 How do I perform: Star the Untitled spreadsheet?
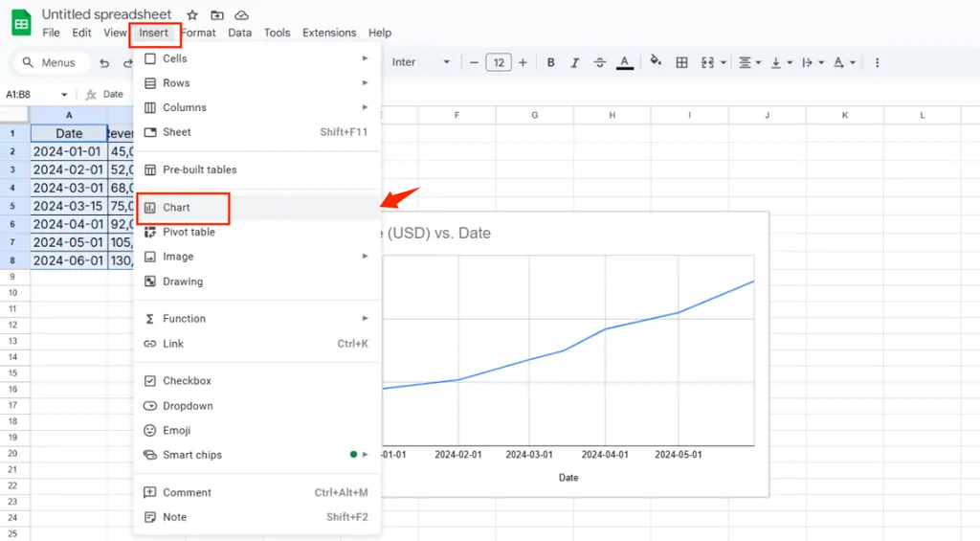pos(192,15)
